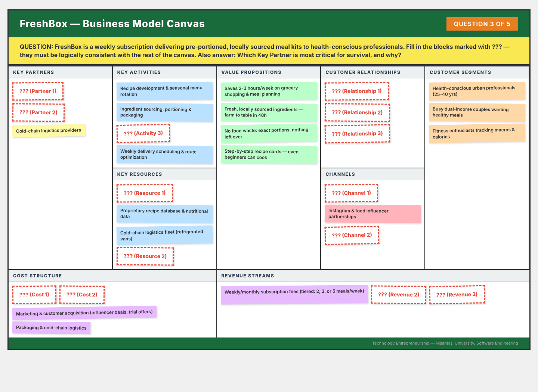Click the "Cold-chain logistics fleet (refrigerated vans)" note

164,235
